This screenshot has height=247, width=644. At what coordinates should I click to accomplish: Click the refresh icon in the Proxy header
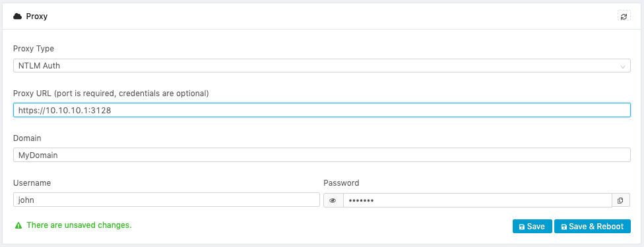624,16
